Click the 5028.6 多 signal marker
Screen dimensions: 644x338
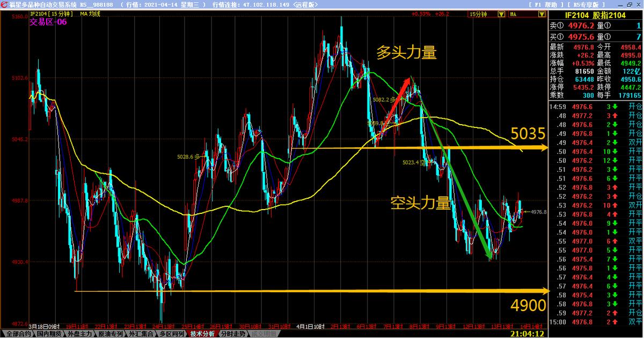click(x=188, y=157)
